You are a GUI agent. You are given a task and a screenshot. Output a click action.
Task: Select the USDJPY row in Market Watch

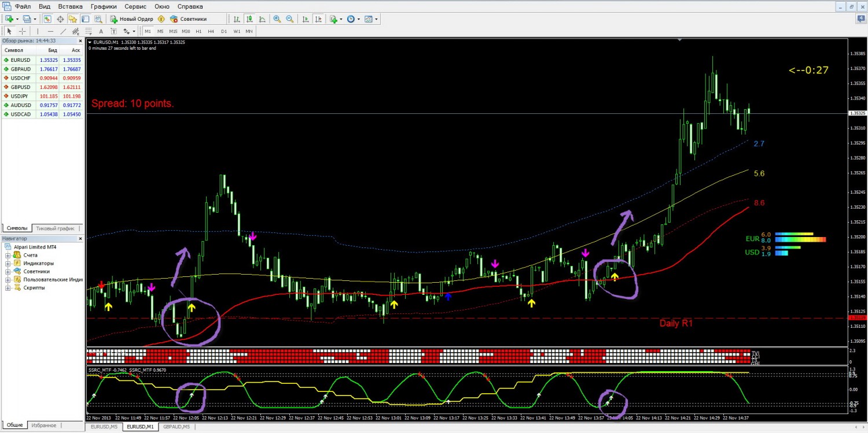pyautogui.click(x=42, y=96)
